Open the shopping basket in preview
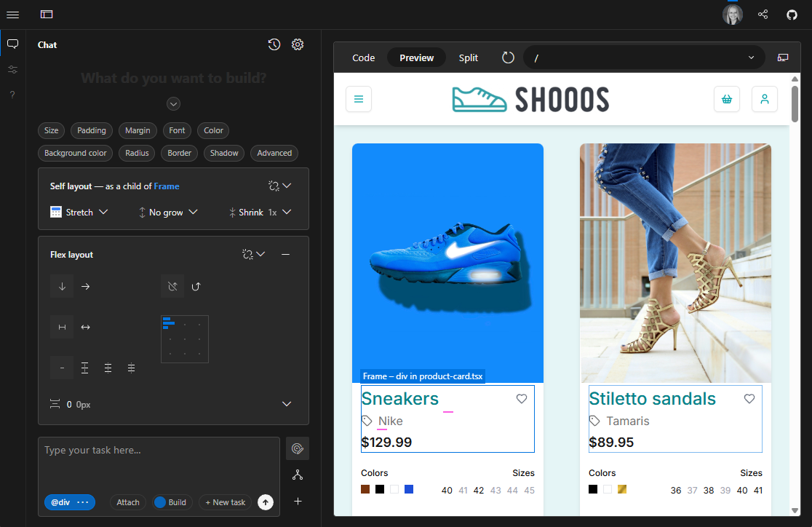812x527 pixels. point(727,99)
